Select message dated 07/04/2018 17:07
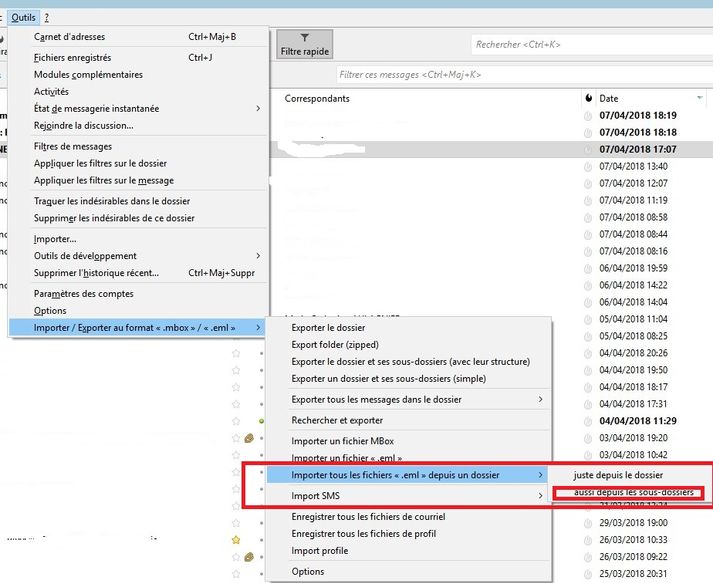Screen dimensions: 713x583 tap(638, 149)
